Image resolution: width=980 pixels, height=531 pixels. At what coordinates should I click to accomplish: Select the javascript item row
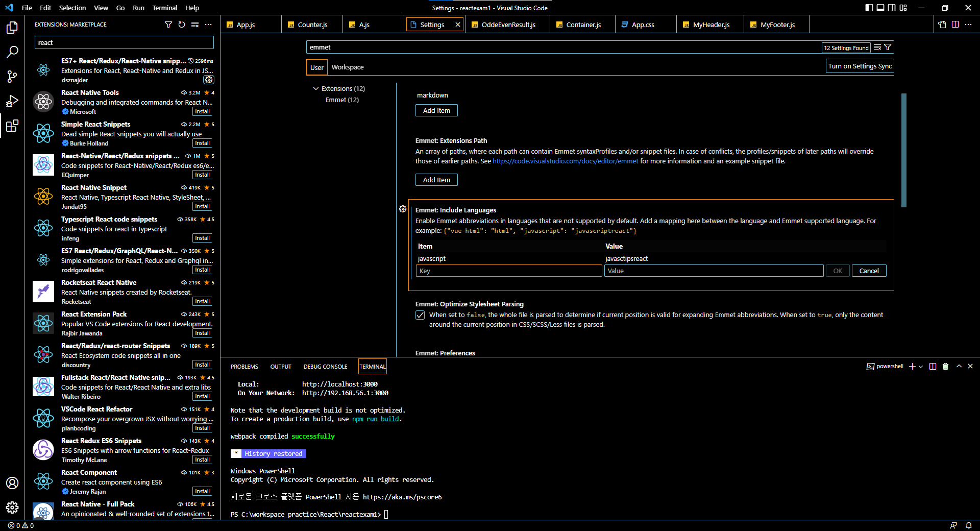click(x=651, y=258)
